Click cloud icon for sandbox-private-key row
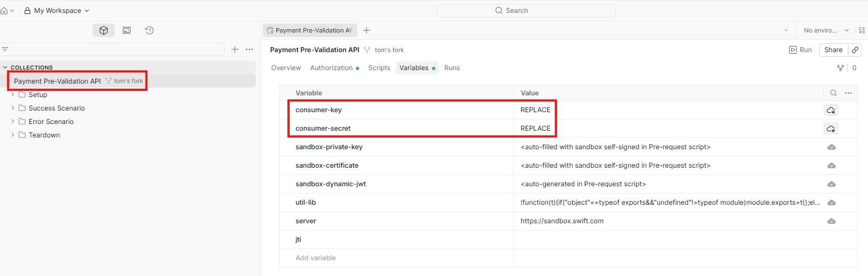The width and height of the screenshot is (868, 276). (832, 148)
